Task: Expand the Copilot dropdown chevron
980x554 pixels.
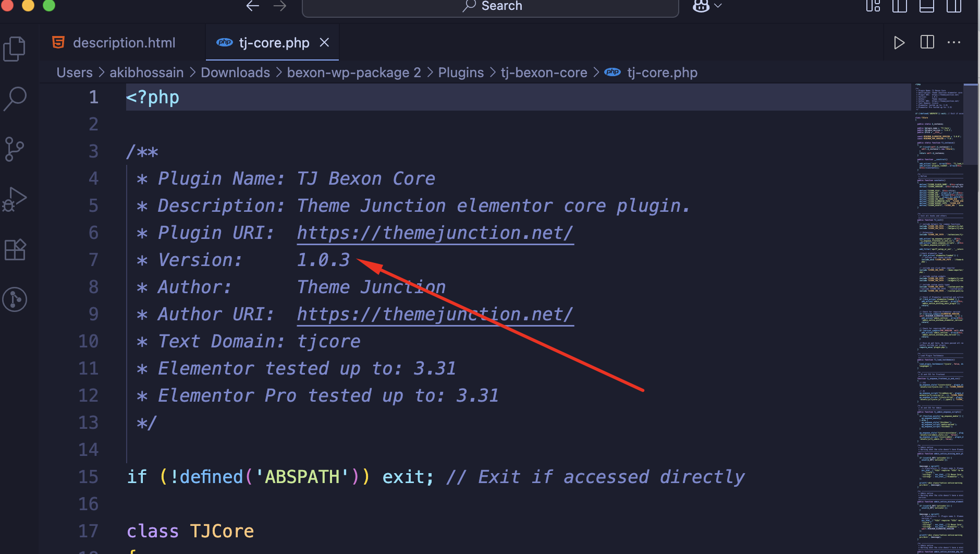Action: point(718,6)
